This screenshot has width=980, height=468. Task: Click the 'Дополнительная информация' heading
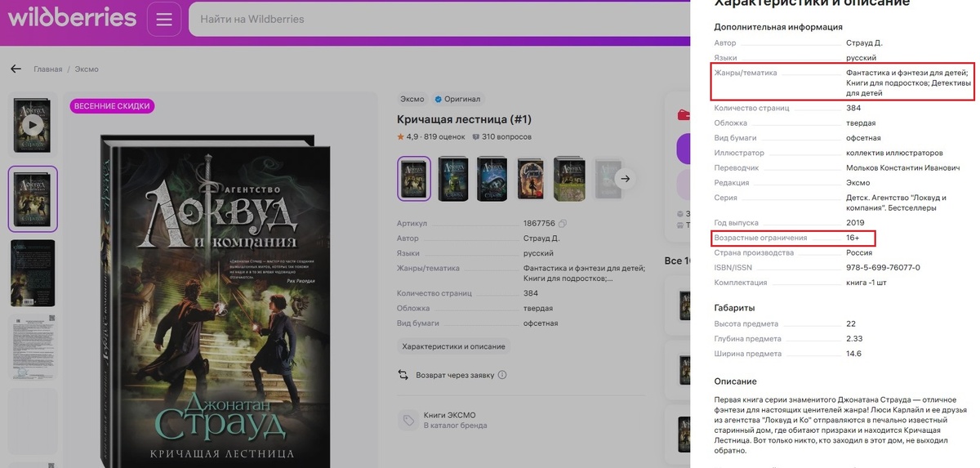click(778, 26)
